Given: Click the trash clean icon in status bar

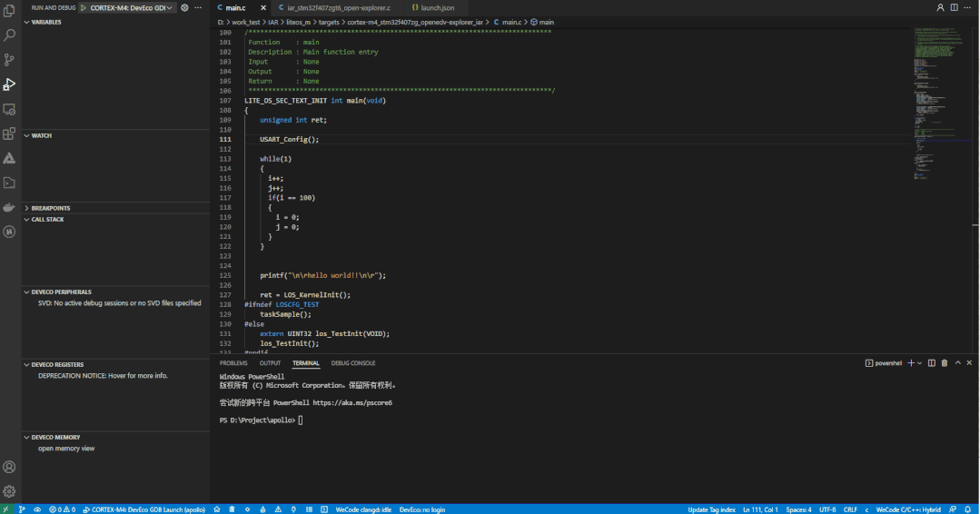Looking at the screenshot, I should [232, 509].
